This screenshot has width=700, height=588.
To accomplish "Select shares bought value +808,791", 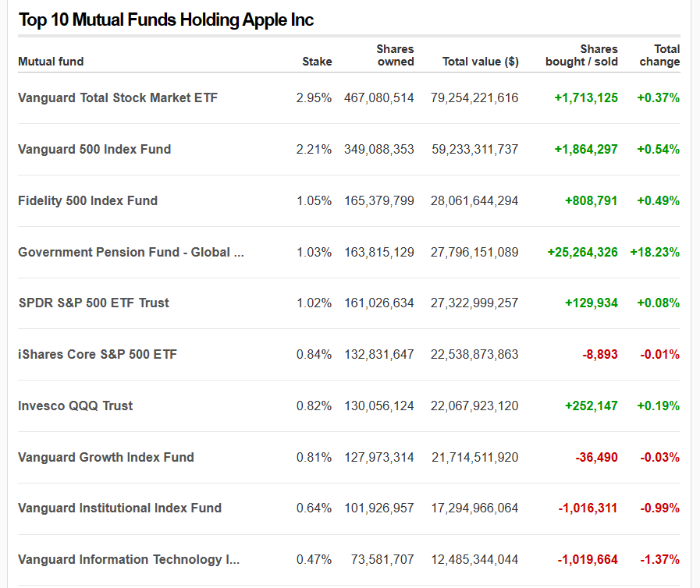I will click(592, 200).
